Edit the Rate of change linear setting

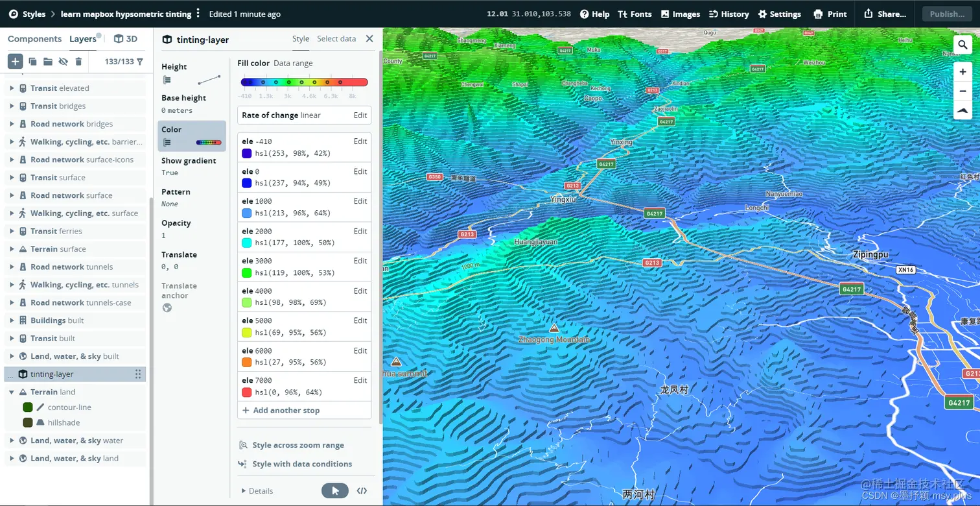point(360,115)
